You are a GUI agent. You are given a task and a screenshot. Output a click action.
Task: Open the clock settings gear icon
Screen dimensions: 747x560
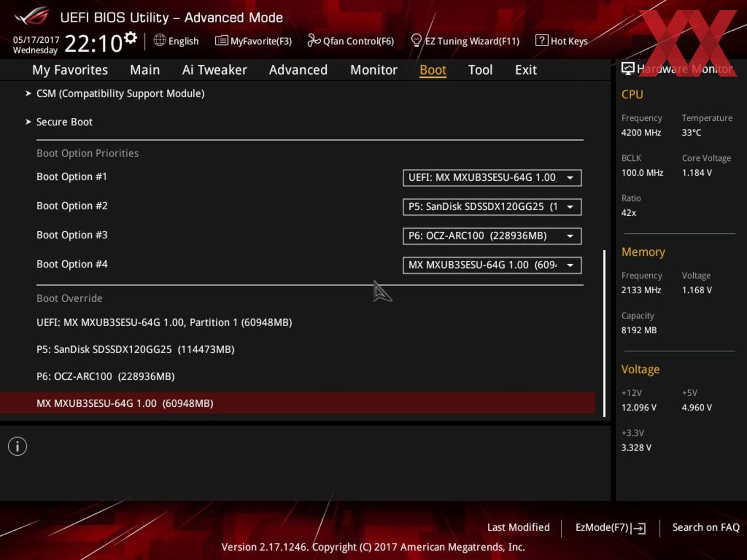[x=130, y=37]
